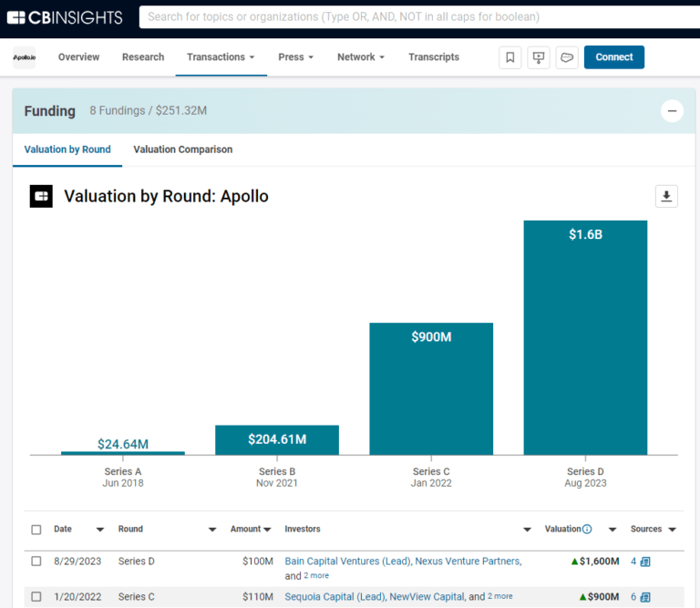This screenshot has width=700, height=608.
Task: Click the '8 Fundings / $251.32M' summary text
Action: coord(149,110)
